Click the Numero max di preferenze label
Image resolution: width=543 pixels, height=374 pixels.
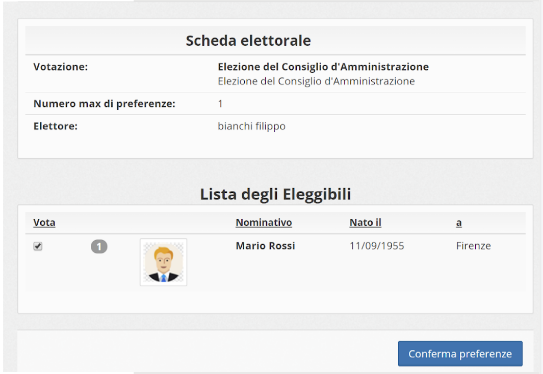[104, 104]
